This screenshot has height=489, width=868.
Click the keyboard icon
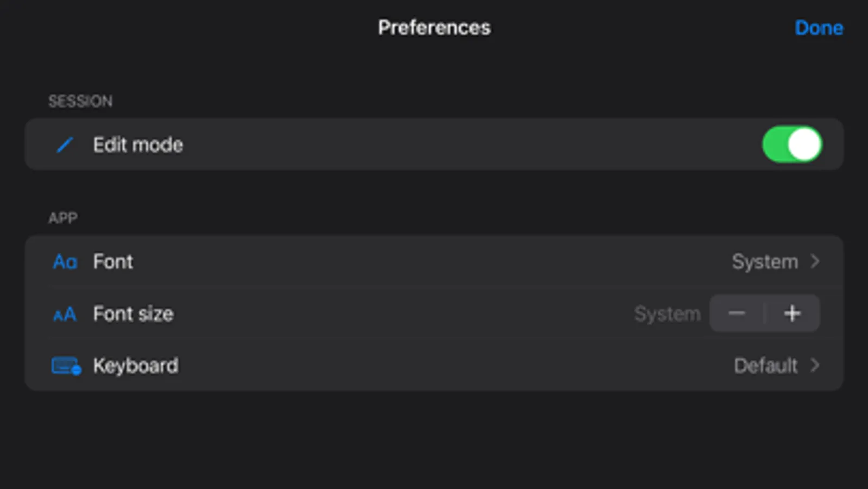[66, 366]
